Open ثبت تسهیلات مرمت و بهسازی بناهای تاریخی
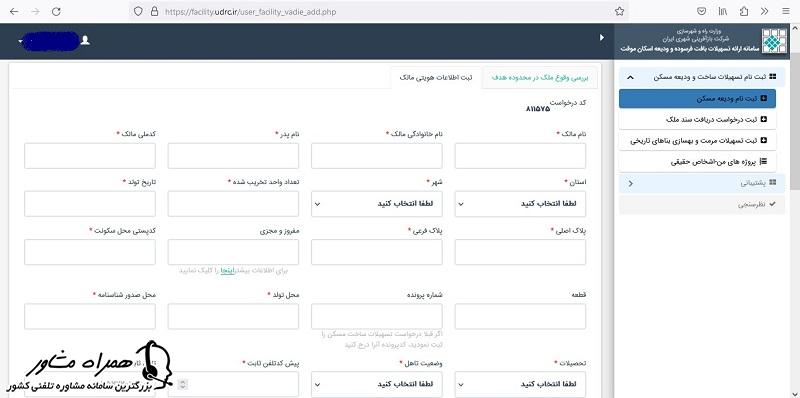The height and width of the screenshot is (398, 800). (697, 140)
